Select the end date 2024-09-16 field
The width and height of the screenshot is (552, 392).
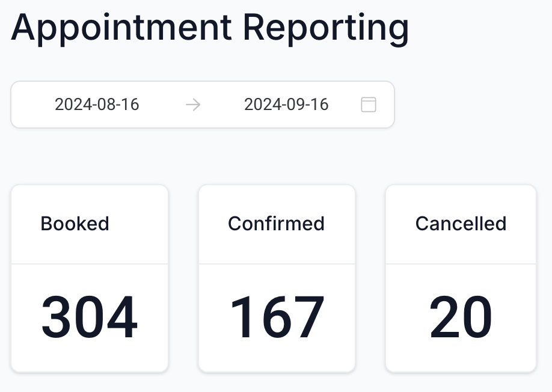point(286,105)
